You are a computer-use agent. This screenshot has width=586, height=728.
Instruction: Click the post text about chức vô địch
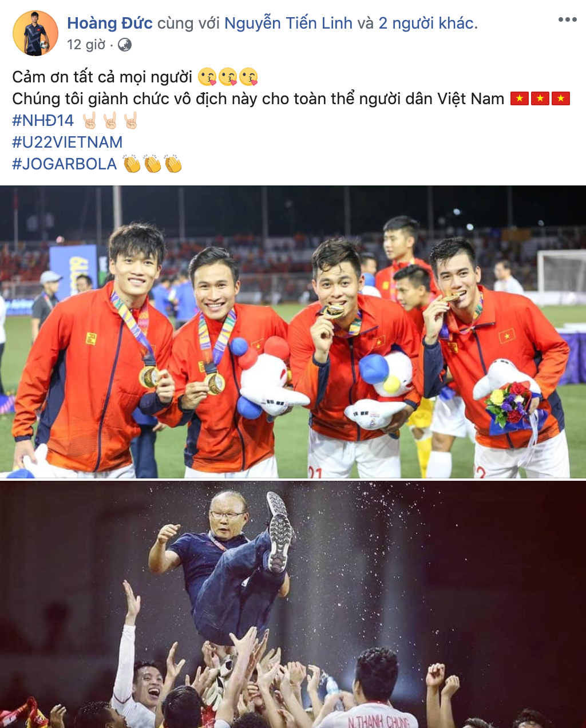(x=258, y=98)
